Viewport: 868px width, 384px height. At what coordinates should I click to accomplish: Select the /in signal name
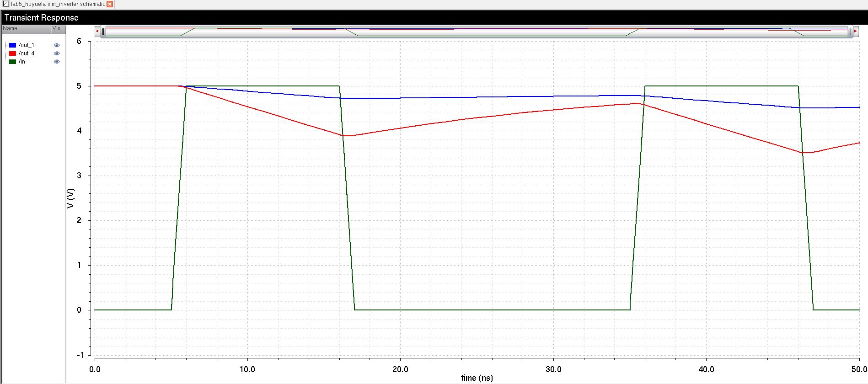tap(22, 62)
